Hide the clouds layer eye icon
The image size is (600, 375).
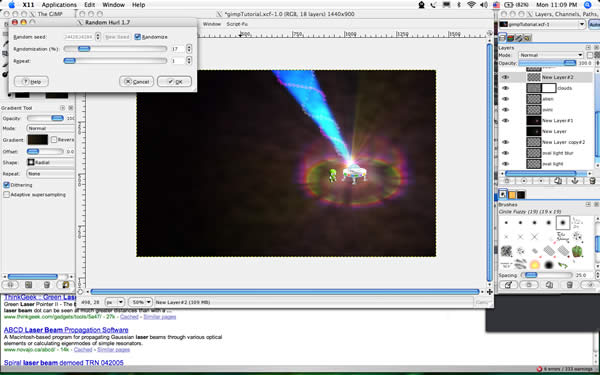505,88
